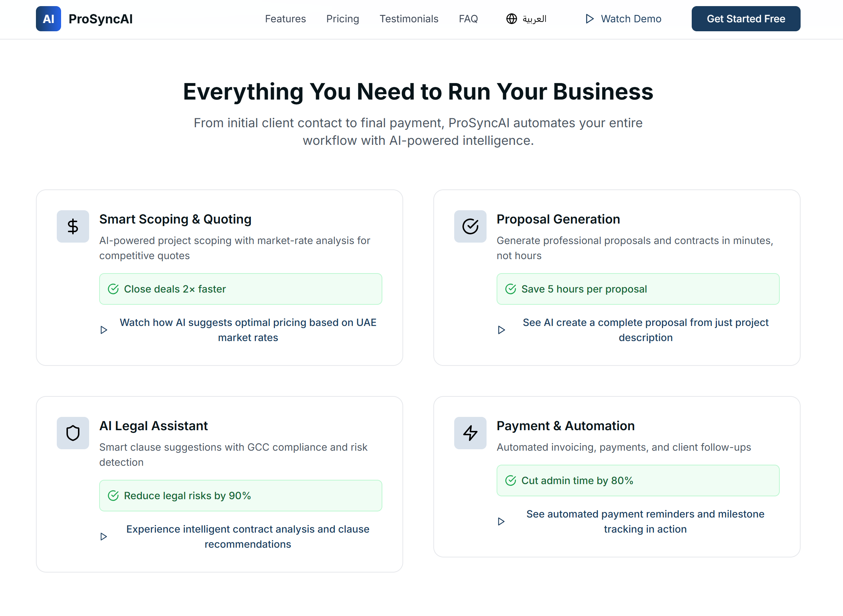The height and width of the screenshot is (616, 843).
Task: Go to the Pricing section
Action: pyautogui.click(x=342, y=19)
